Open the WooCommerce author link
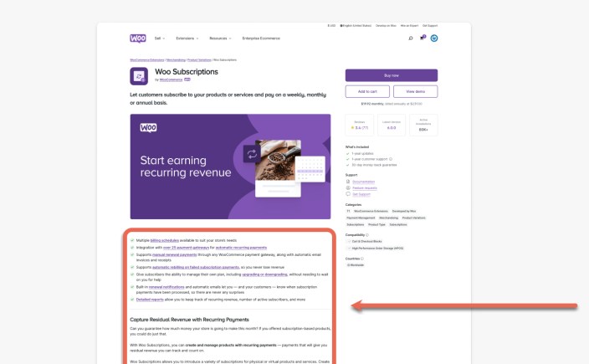Screen dimensions: 589x364 point(171,79)
